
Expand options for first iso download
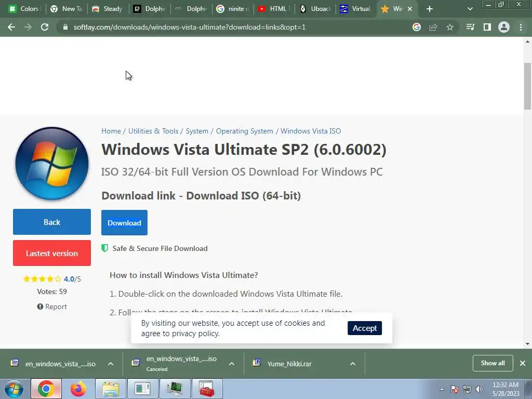(111, 364)
